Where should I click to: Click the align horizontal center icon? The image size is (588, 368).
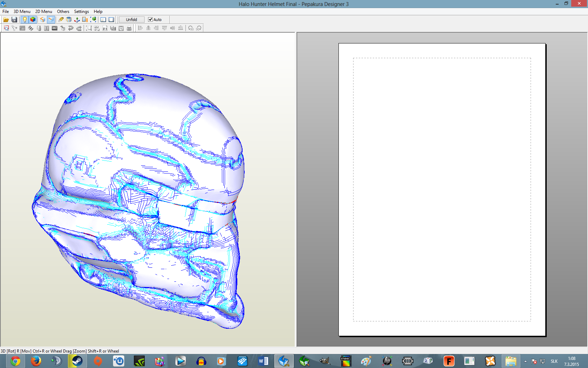click(148, 28)
